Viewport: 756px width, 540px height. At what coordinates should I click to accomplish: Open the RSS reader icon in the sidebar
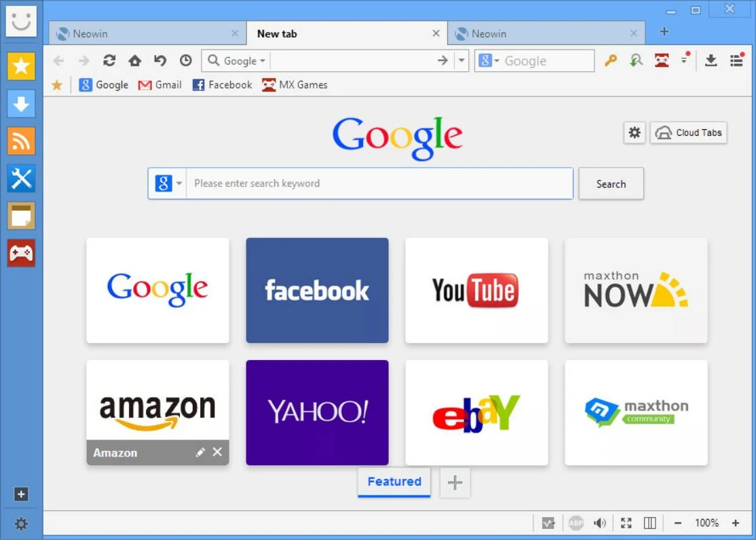(21, 141)
